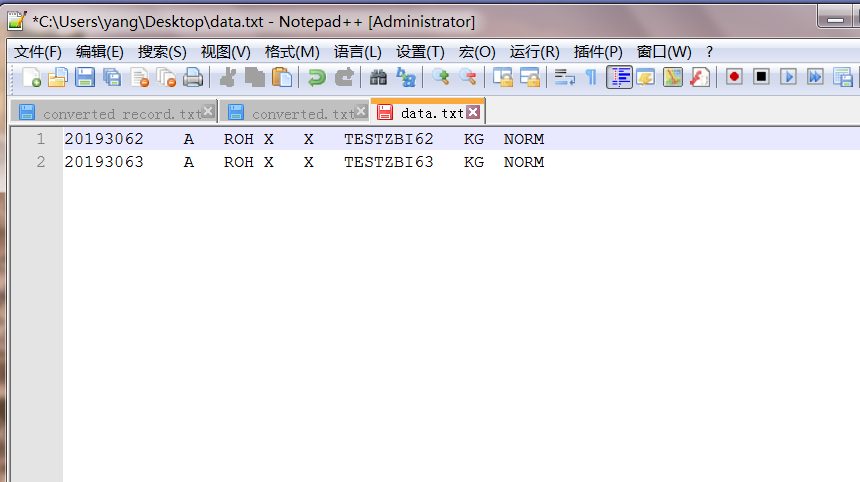Open the 格式(M) menu
The height and width of the screenshot is (482, 860).
pos(292,52)
